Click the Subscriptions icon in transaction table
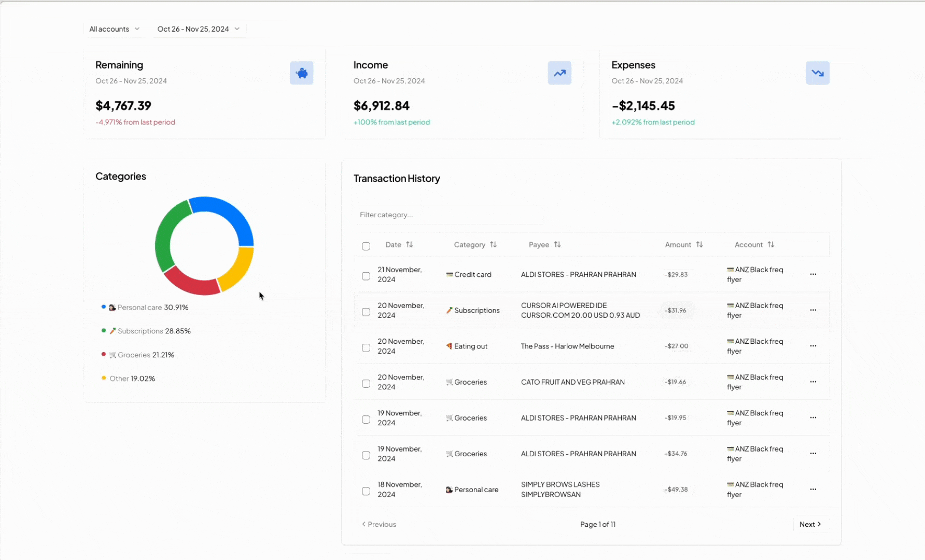This screenshot has width=925, height=560. 450,310
